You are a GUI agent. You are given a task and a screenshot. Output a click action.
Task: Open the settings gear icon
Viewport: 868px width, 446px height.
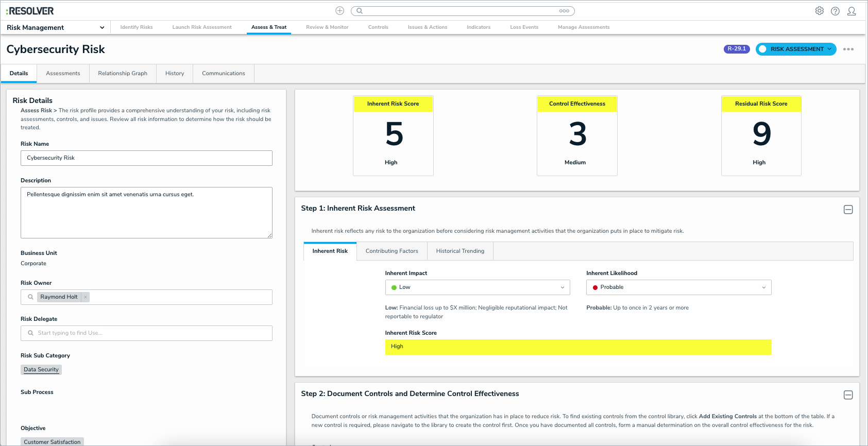coord(819,11)
